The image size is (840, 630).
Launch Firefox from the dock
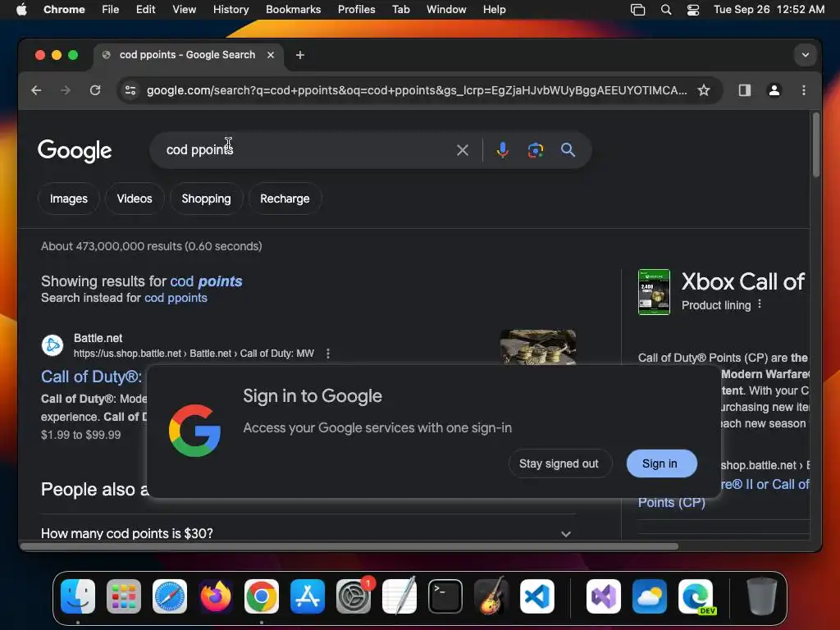216,596
